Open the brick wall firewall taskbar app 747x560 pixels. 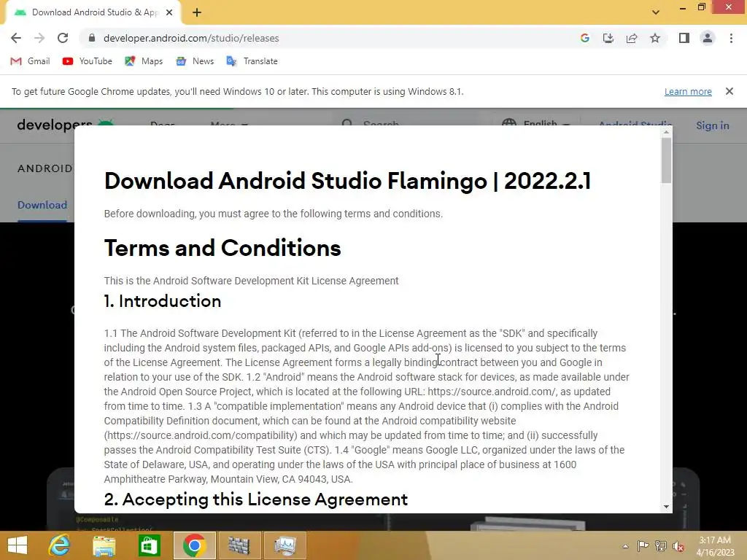[239, 545]
